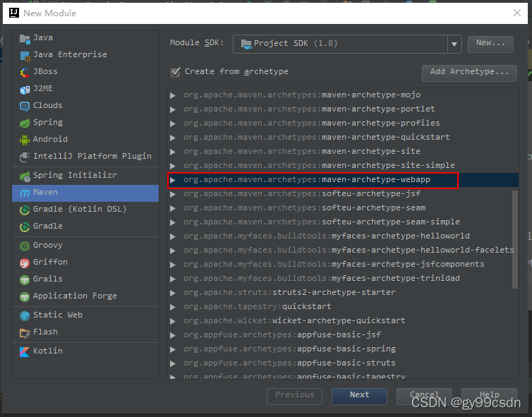Image resolution: width=532 pixels, height=417 pixels.
Task: Select appfuse-basic-struts entry
Action: coord(343,363)
